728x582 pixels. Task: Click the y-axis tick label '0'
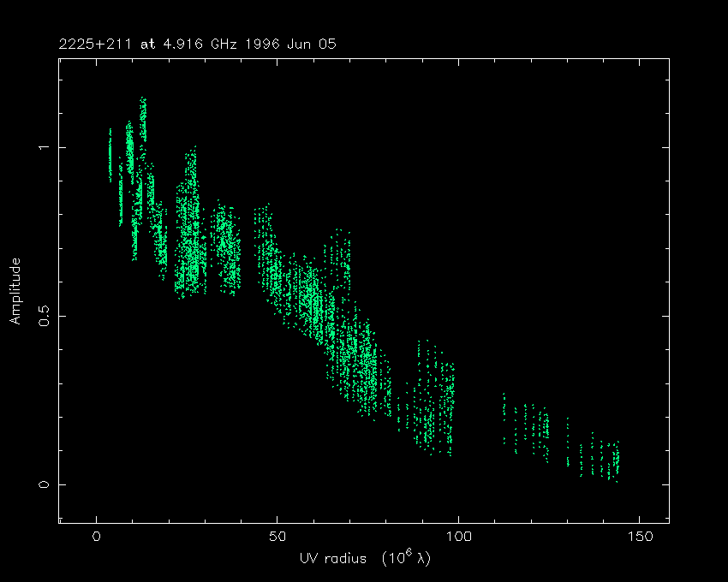[39, 484]
